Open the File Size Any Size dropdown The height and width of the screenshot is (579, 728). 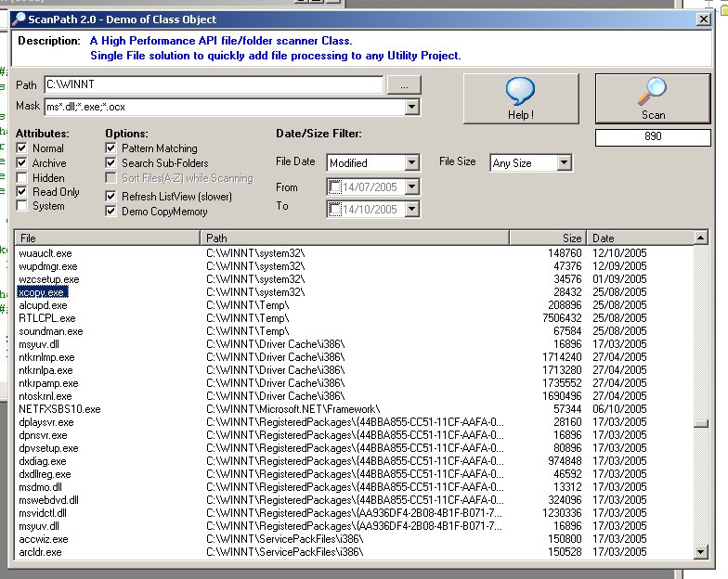(x=564, y=163)
